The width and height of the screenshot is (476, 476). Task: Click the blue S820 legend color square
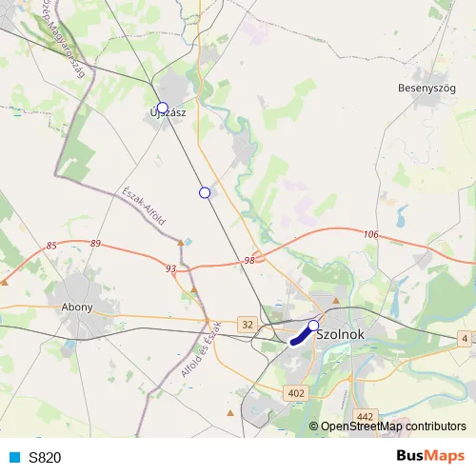pos(14,457)
